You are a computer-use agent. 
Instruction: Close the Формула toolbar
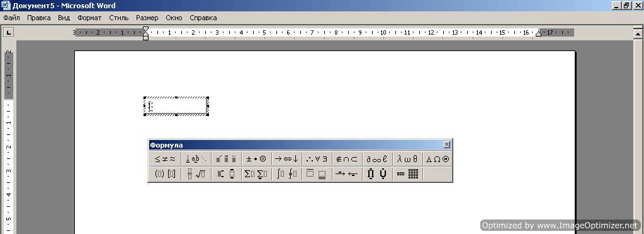[x=447, y=144]
